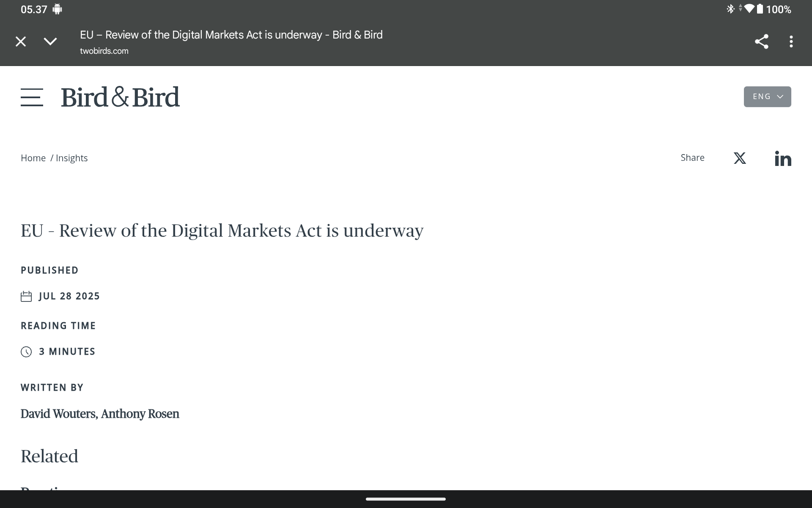Tap the battery status indicator
The width and height of the screenshot is (812, 508).
[760, 9]
